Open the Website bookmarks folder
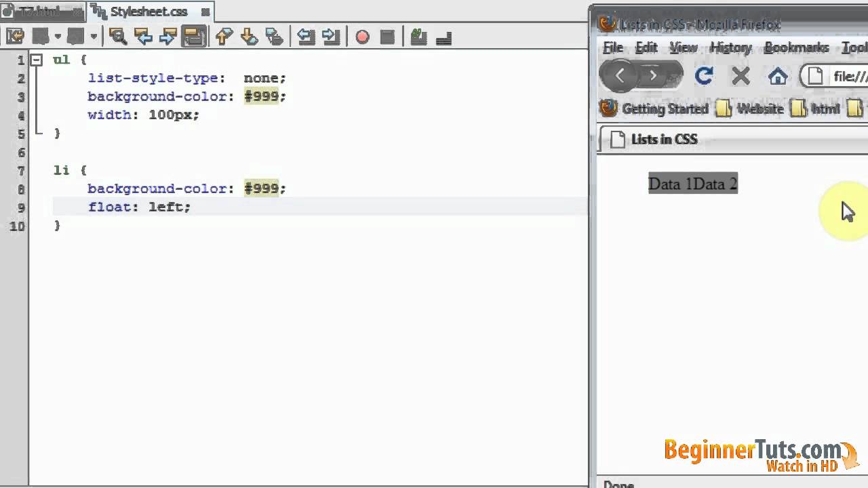Screen dimensions: 868x488 click(750, 108)
